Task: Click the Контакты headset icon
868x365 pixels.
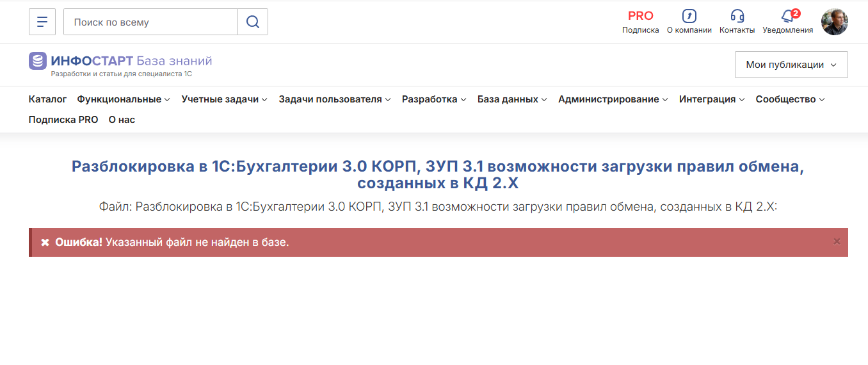Action: (x=737, y=16)
